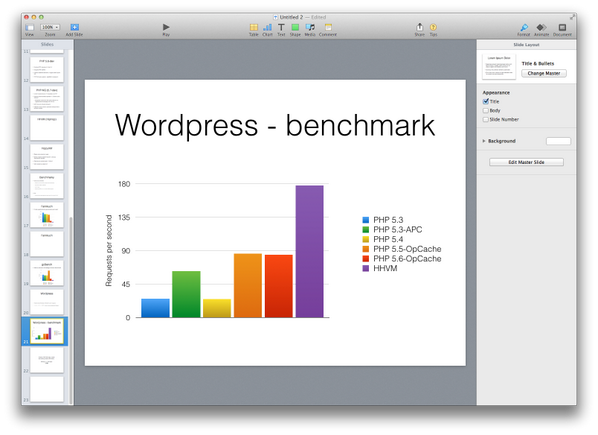This screenshot has height=435, width=598.
Task: Add a Comment from the toolbar
Action: point(328,27)
